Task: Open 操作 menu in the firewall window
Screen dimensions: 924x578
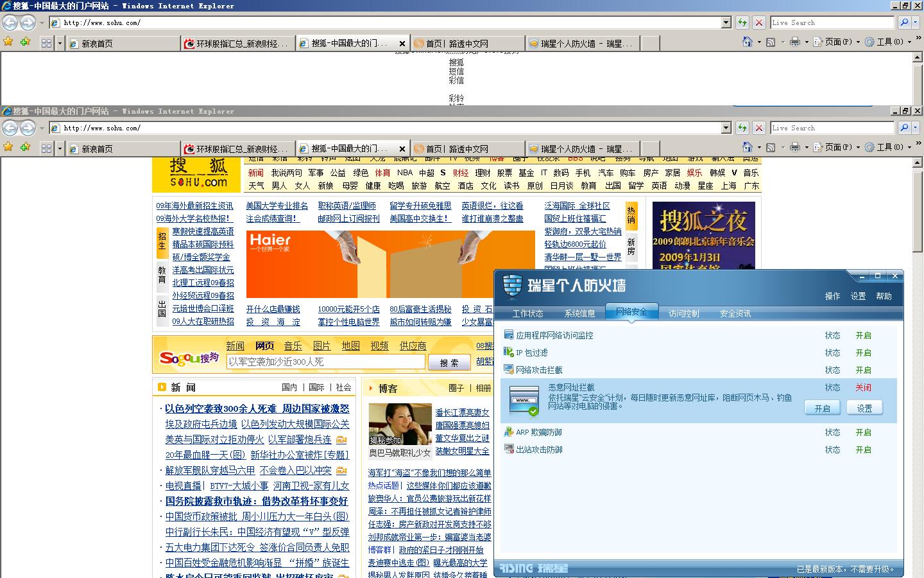Action: click(832, 296)
